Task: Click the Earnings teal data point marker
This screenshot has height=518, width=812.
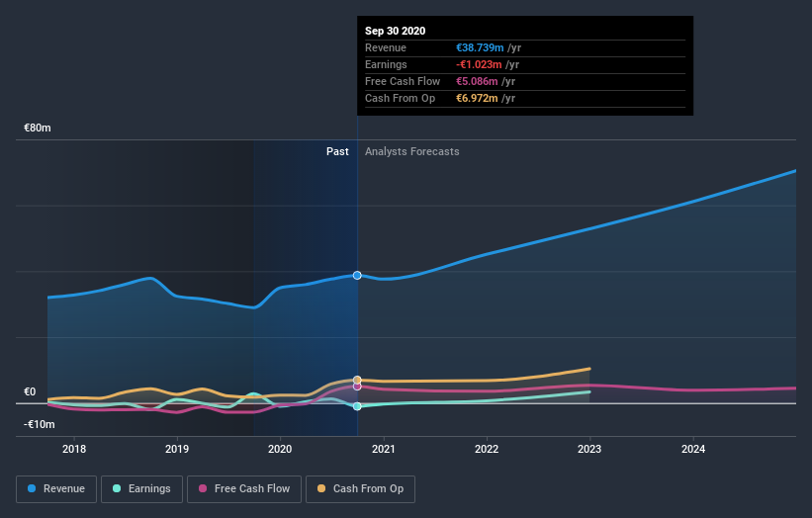Action: point(357,406)
